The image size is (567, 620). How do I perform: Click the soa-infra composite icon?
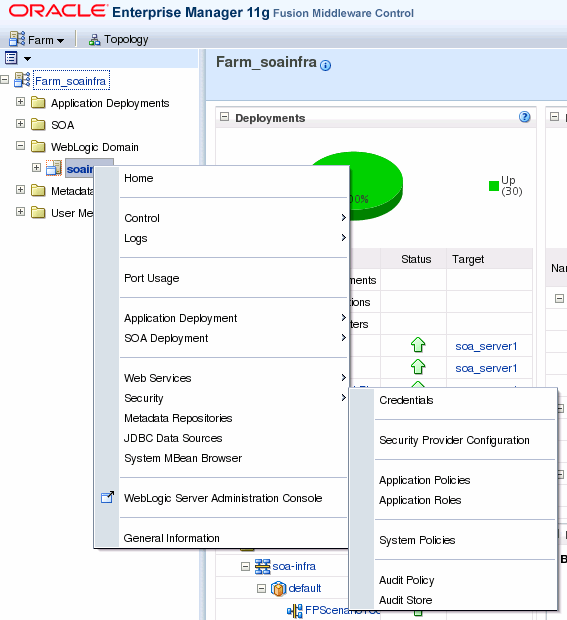click(262, 566)
